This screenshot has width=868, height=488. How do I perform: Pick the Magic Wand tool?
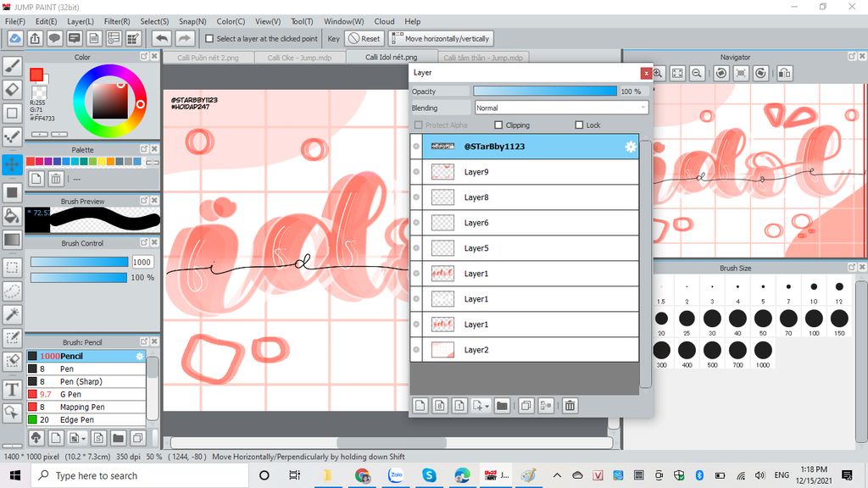pyautogui.click(x=12, y=314)
